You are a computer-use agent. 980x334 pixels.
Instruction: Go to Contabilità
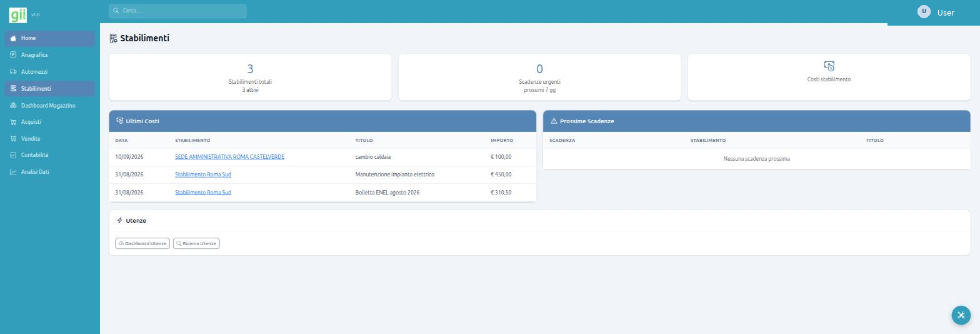pyautogui.click(x=50, y=155)
